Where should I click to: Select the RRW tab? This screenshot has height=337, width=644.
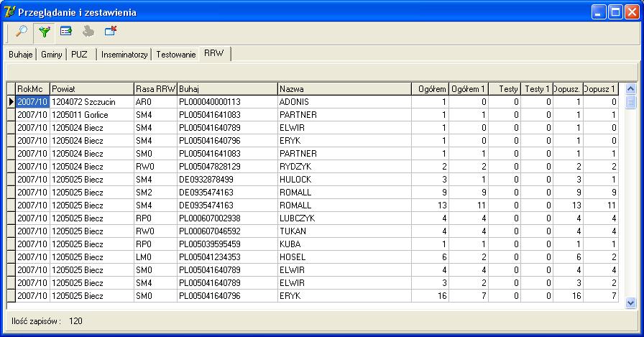coord(214,53)
